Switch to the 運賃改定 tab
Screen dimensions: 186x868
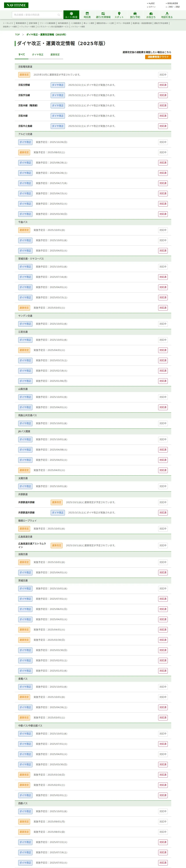tap(55, 55)
